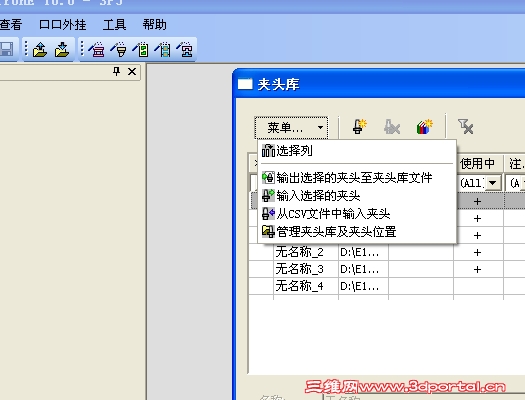Viewport: 525px width, 400px height.
Task: Select the 无名称_4 row name
Action: (x=299, y=286)
